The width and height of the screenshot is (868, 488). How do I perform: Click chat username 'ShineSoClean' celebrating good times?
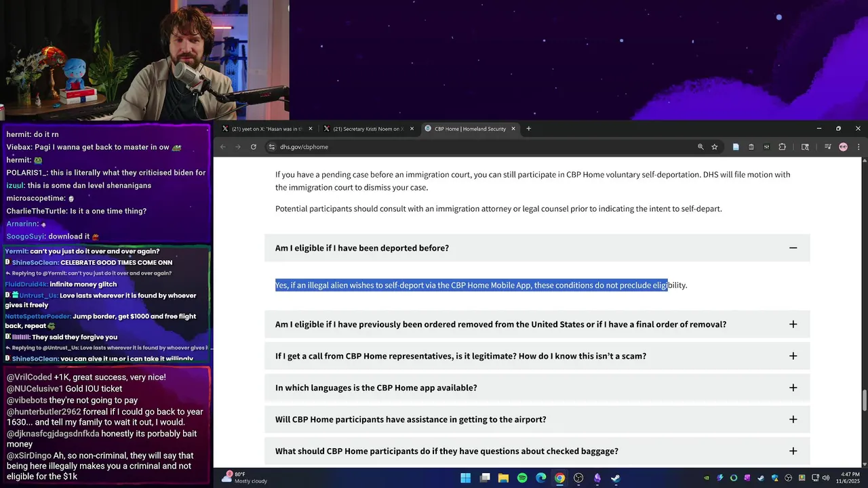tap(35, 262)
